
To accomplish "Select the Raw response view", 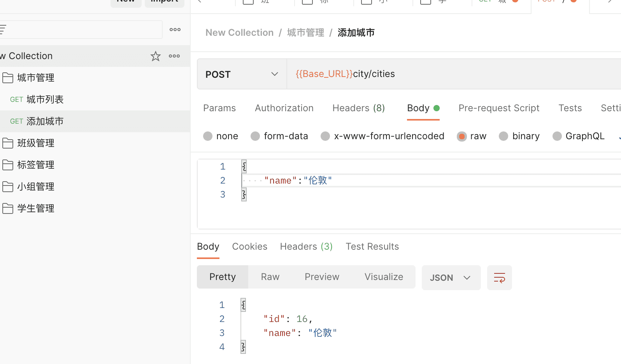I will [270, 277].
